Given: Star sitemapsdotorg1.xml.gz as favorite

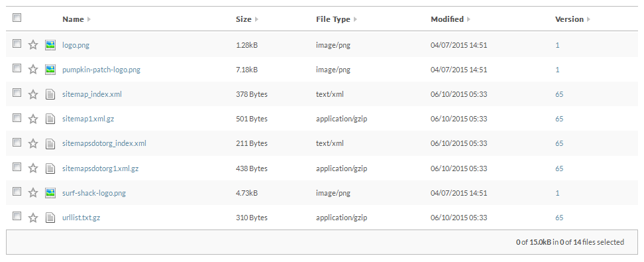Looking at the screenshot, I should [x=33, y=168].
